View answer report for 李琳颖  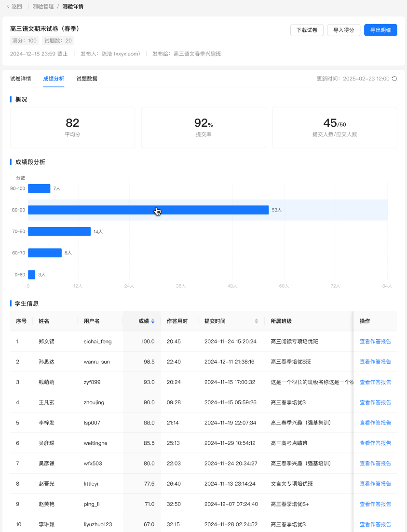375,524
